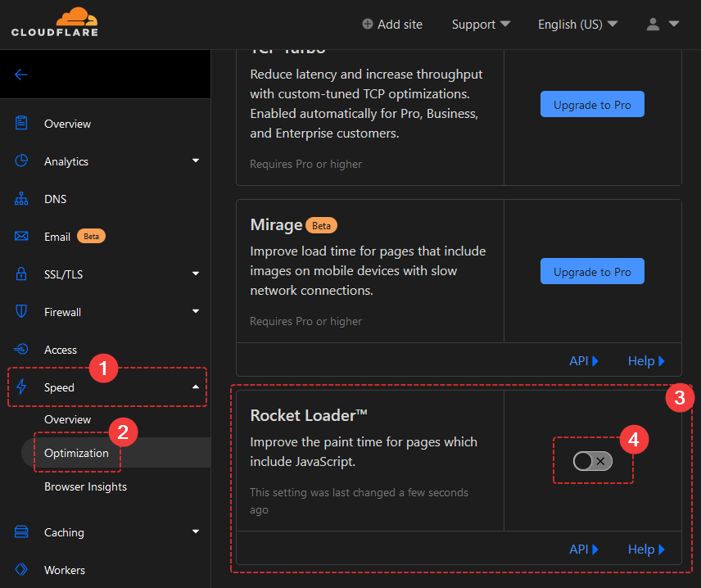The width and height of the screenshot is (701, 588).
Task: Click the Analytics pie chart icon
Action: pos(21,161)
